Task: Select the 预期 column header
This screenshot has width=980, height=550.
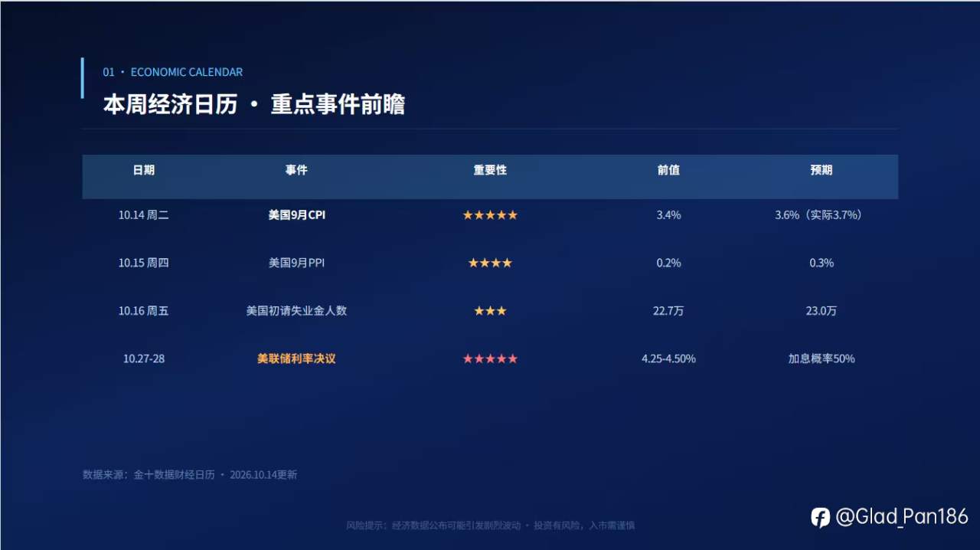Action: [x=822, y=170]
